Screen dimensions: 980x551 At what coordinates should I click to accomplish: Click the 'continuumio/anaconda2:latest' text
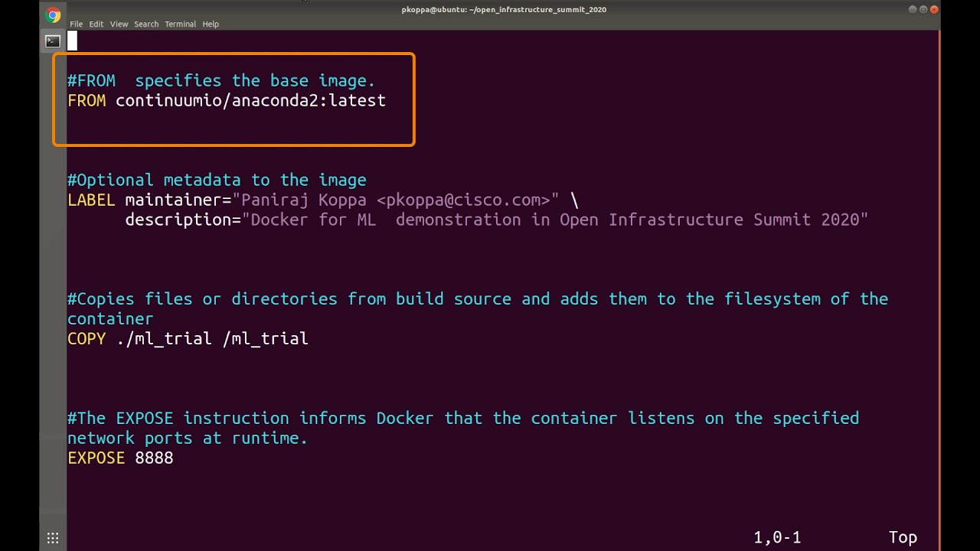pyautogui.click(x=250, y=100)
